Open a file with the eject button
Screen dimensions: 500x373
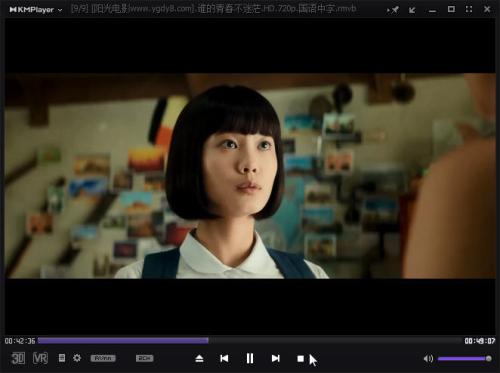click(x=199, y=358)
